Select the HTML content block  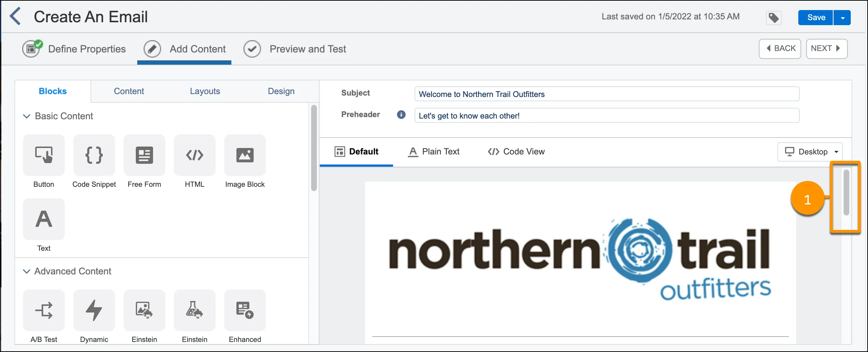[x=195, y=155]
